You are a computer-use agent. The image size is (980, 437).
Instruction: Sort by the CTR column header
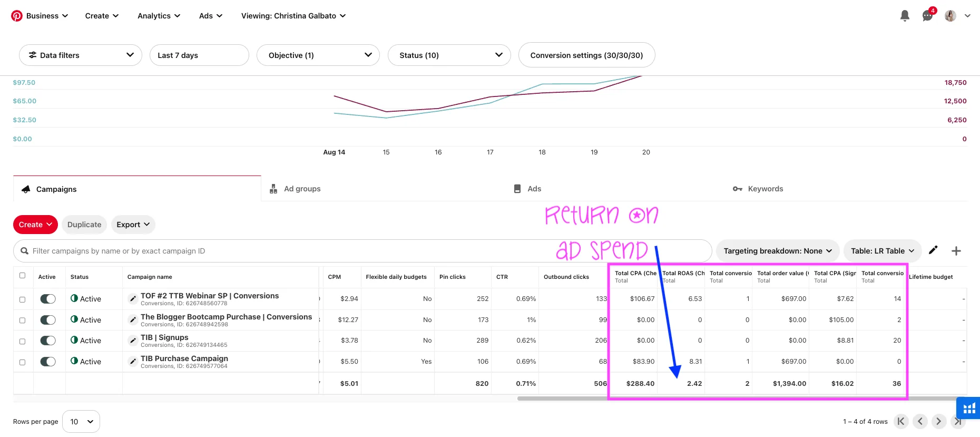click(502, 277)
